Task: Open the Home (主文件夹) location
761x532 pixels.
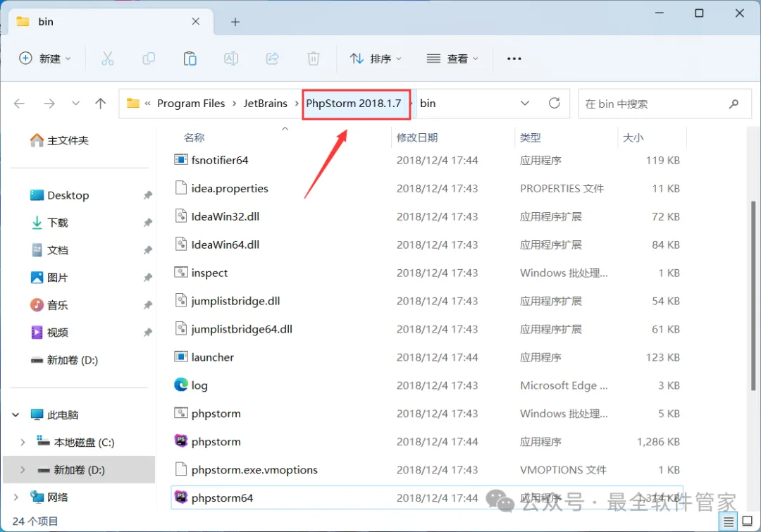Action: click(x=59, y=141)
